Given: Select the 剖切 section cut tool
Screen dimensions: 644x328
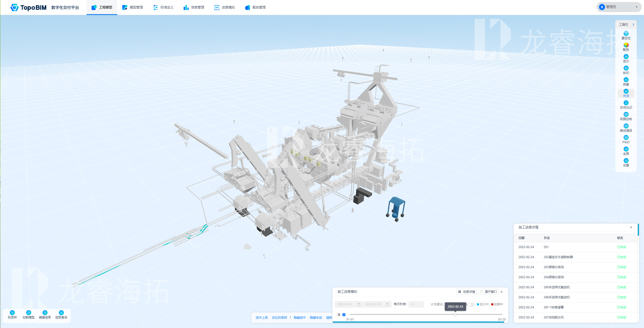Looking at the screenshot, I should (626, 68).
